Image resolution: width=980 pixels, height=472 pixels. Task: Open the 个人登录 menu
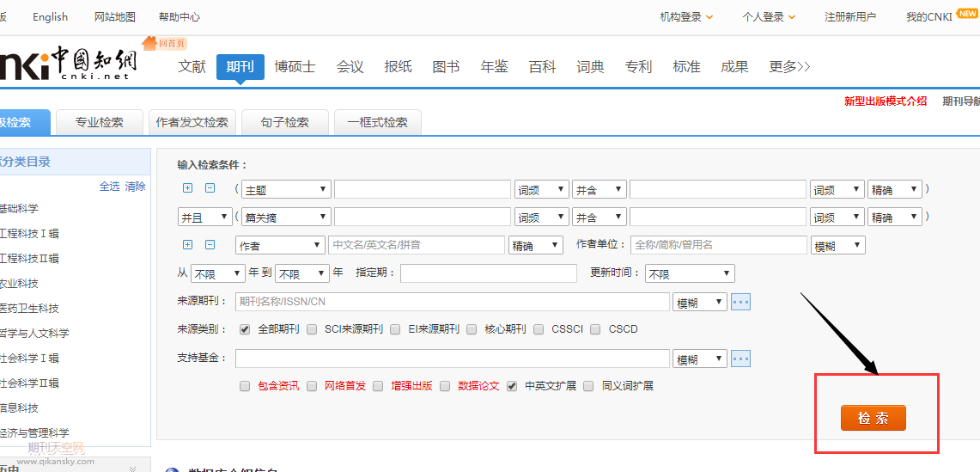click(x=769, y=17)
